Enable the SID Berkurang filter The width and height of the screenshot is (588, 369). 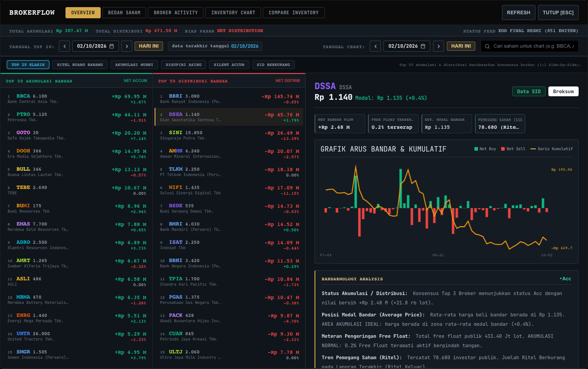click(273, 65)
